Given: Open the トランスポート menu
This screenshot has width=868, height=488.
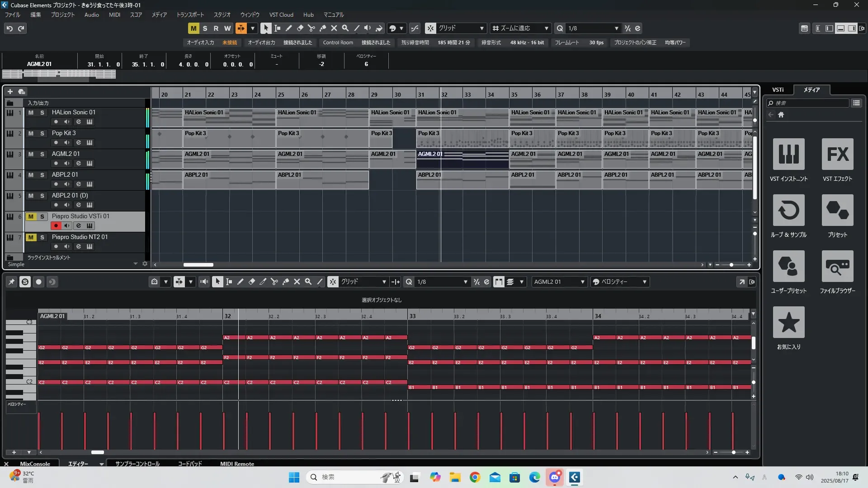Looking at the screenshot, I should click(x=190, y=15).
